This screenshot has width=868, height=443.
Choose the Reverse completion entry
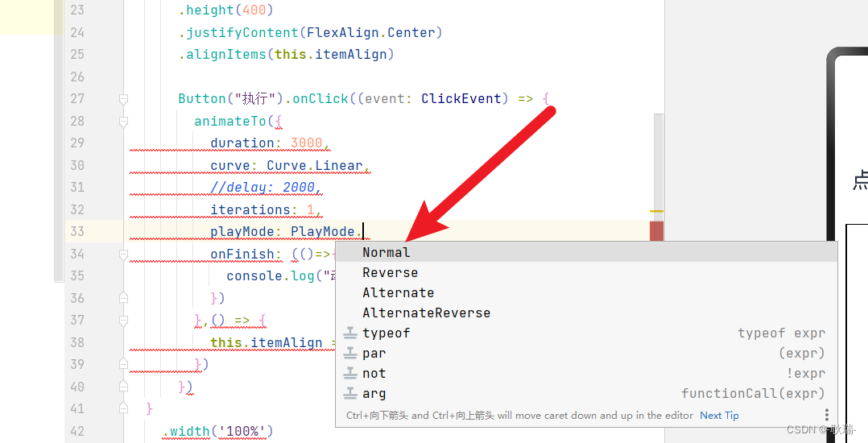pos(587,272)
